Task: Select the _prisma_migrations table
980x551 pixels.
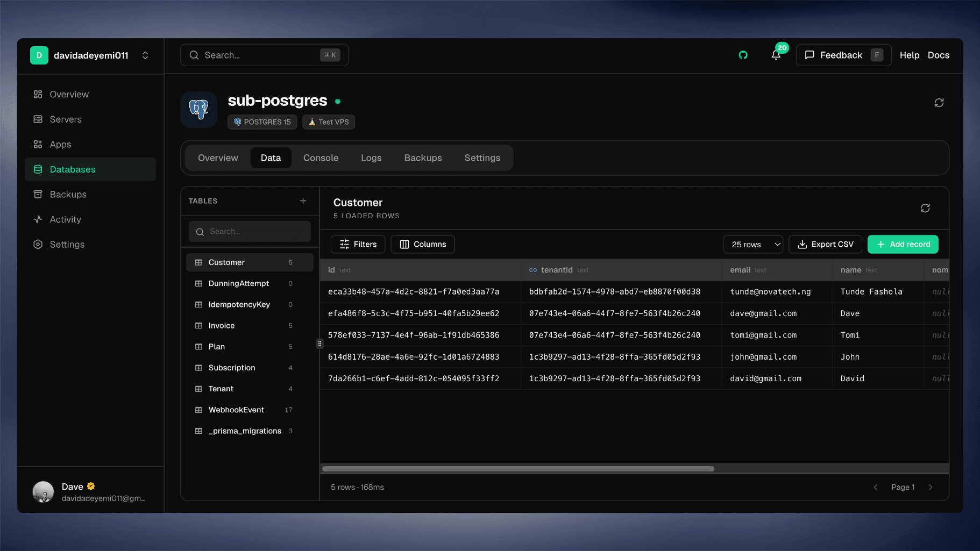Action: coord(250,431)
